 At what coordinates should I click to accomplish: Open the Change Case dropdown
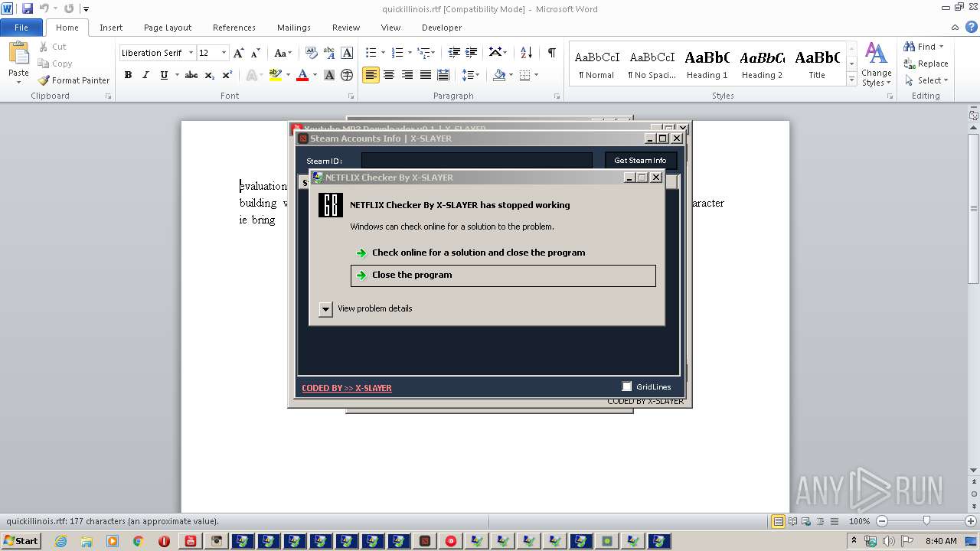point(283,53)
